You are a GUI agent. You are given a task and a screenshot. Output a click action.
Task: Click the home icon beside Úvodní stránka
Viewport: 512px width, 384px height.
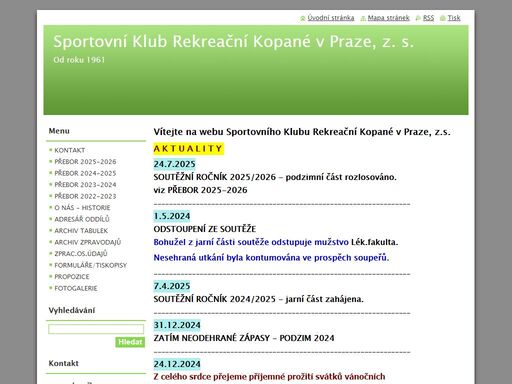pos(303,18)
